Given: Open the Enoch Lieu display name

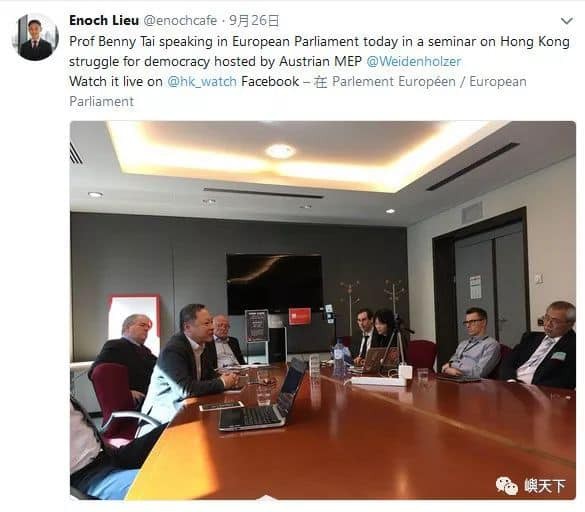Looking at the screenshot, I should [104, 21].
